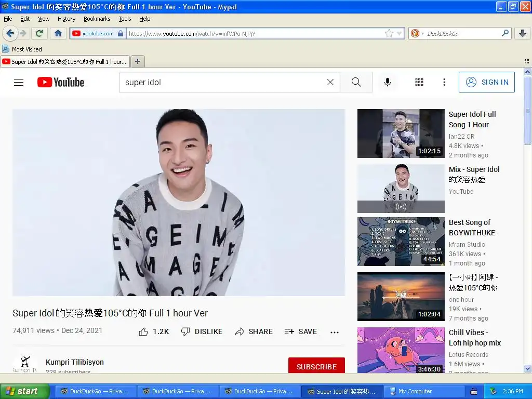Click the SIGN IN button
532x399 pixels.
click(x=486, y=82)
